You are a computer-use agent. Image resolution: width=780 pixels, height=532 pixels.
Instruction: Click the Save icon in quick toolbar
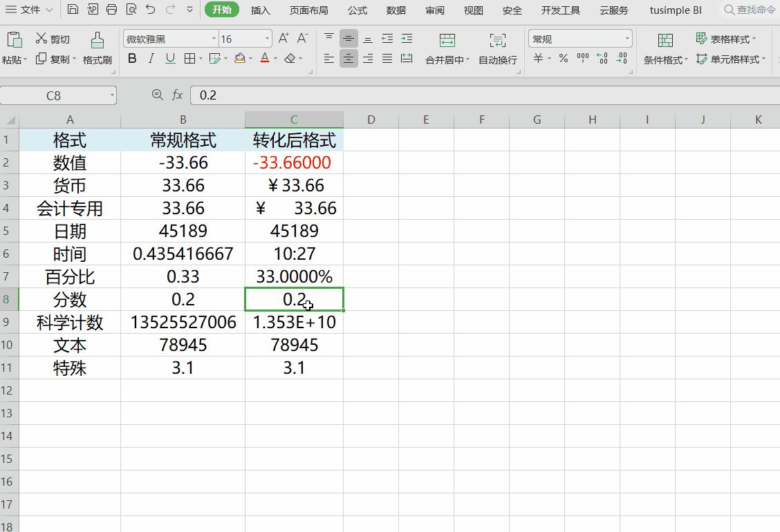point(73,10)
